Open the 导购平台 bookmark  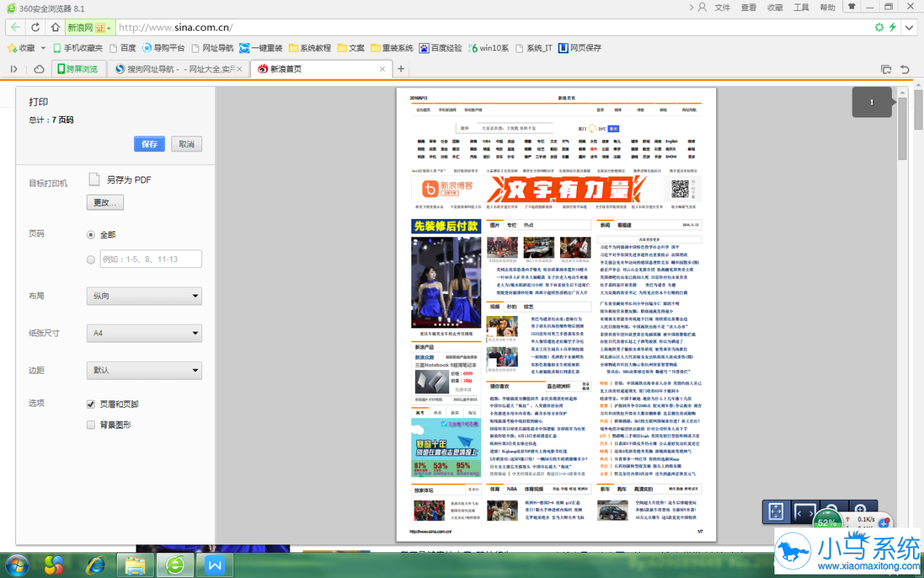(x=163, y=48)
